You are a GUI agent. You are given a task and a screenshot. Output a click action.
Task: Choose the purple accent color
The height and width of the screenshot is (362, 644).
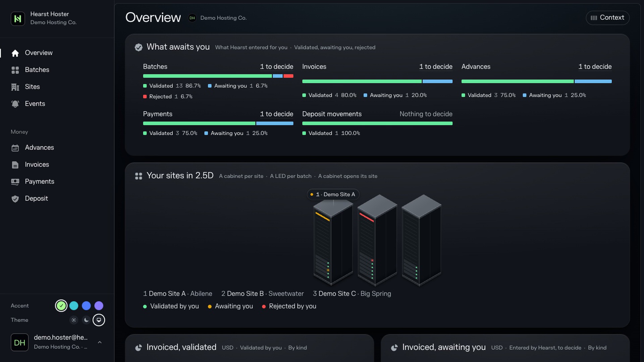click(x=99, y=306)
